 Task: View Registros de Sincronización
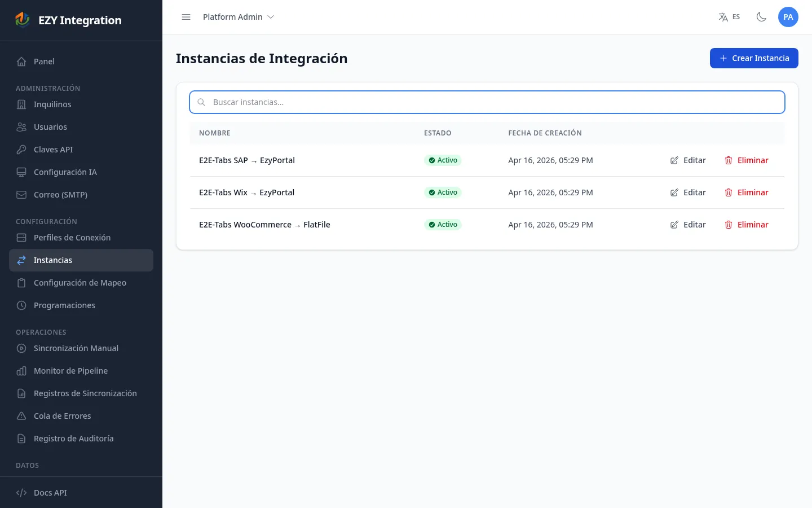click(x=81, y=393)
